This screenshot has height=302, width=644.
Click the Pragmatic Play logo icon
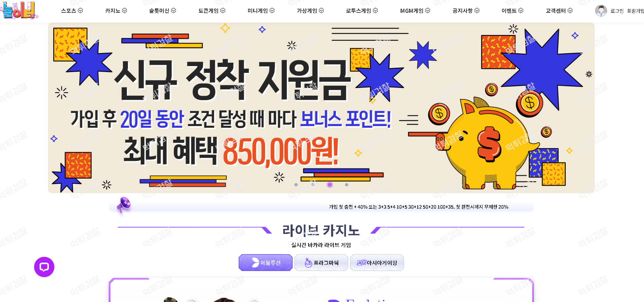(308, 263)
